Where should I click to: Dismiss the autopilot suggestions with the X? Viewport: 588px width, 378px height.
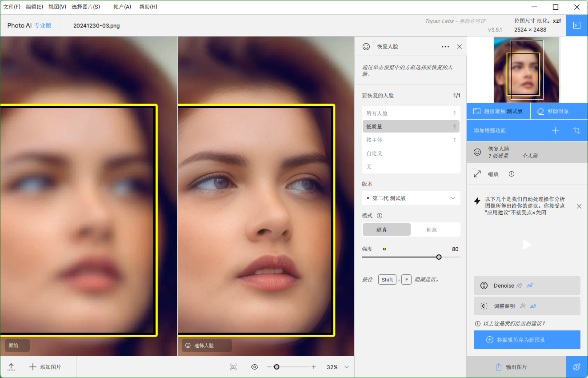tap(579, 206)
